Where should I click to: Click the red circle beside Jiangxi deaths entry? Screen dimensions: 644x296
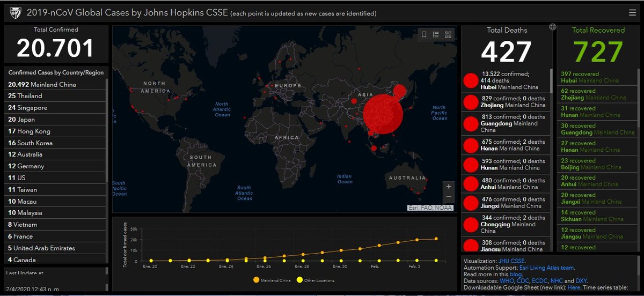(x=471, y=203)
